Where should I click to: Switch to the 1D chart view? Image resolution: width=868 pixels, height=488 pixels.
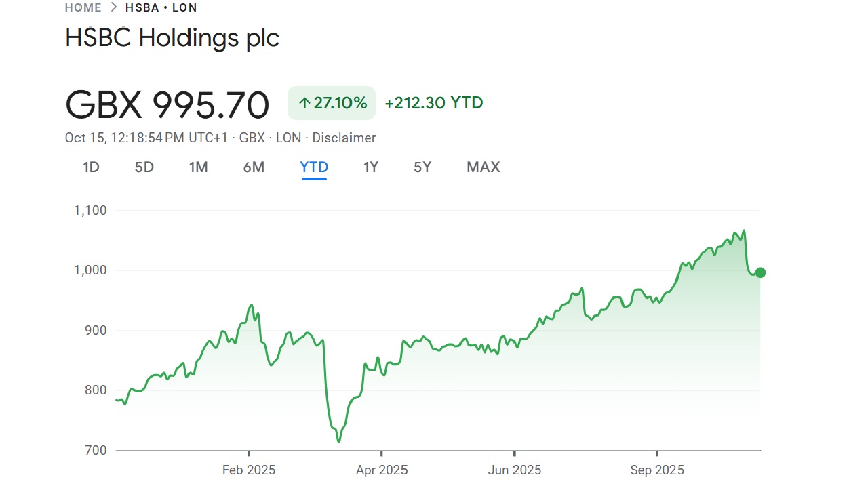[91, 167]
